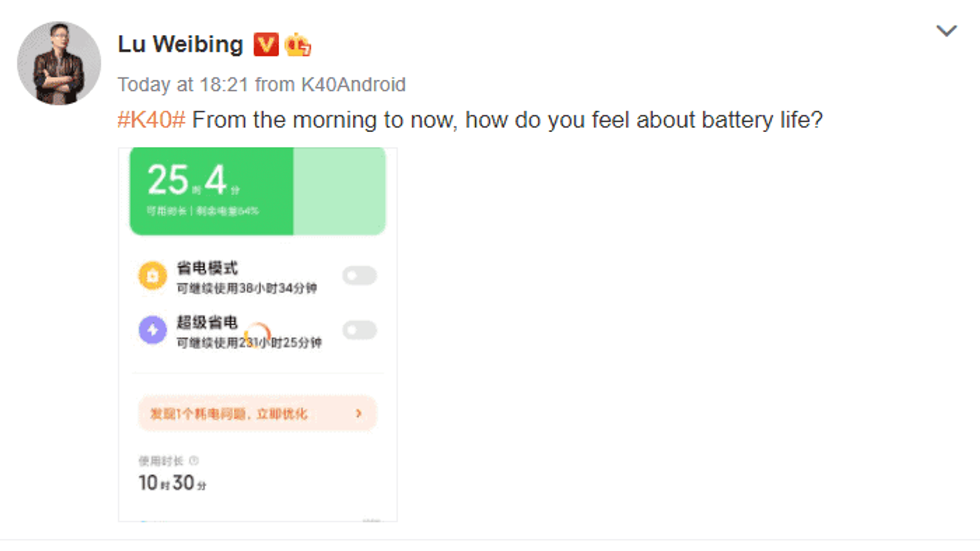Open the 'Today at 18:21' timestamp link

coord(183,84)
